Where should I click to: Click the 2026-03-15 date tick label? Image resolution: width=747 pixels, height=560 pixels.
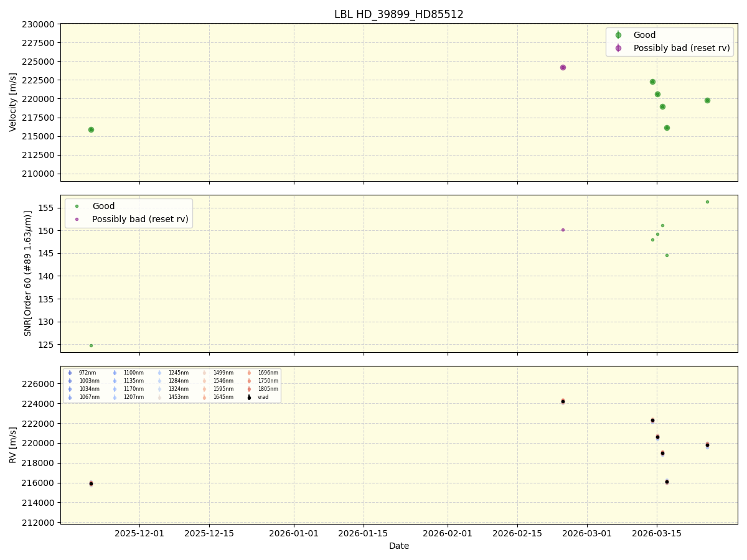[657, 533]
